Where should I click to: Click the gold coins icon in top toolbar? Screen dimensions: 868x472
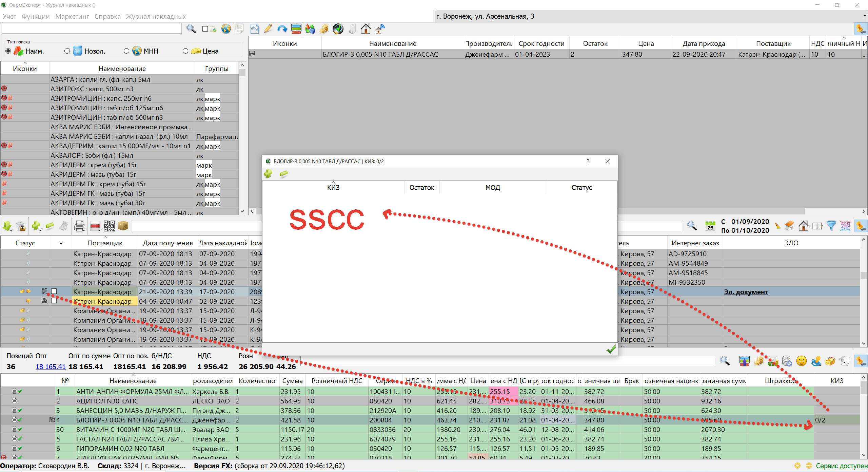[x=324, y=29]
